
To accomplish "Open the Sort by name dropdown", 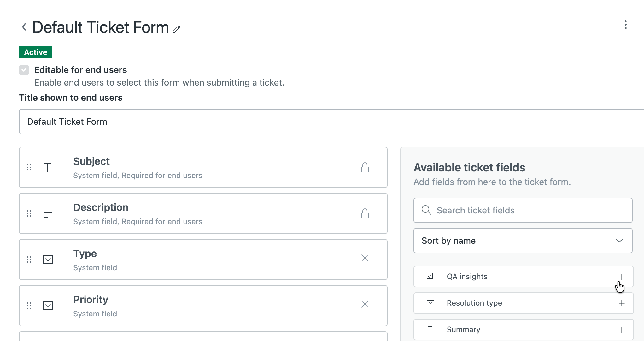I will (523, 241).
